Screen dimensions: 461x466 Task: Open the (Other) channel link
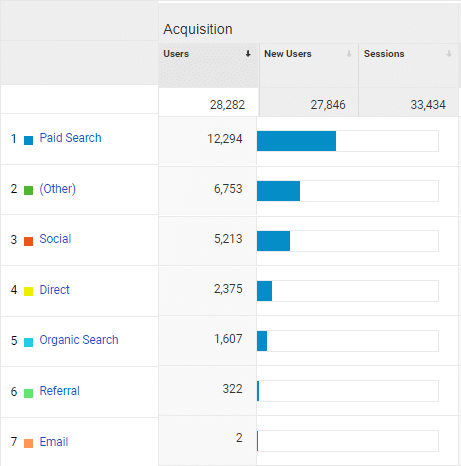58,189
